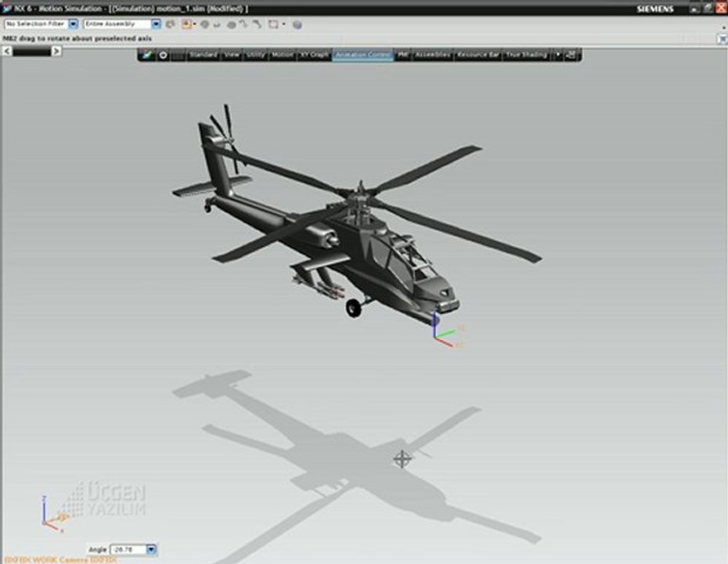Expand the arrow beside rectangle selection icon
The height and width of the screenshot is (564, 728).
[283, 24]
